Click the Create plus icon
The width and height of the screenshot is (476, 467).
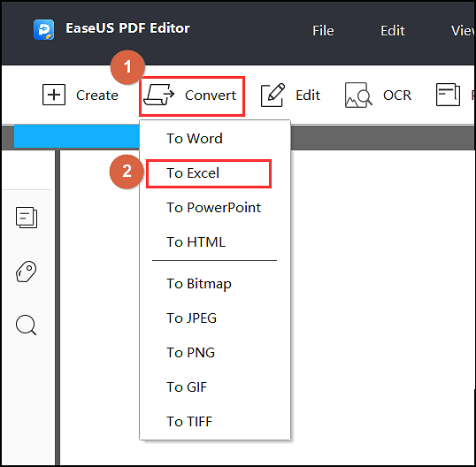[x=54, y=95]
